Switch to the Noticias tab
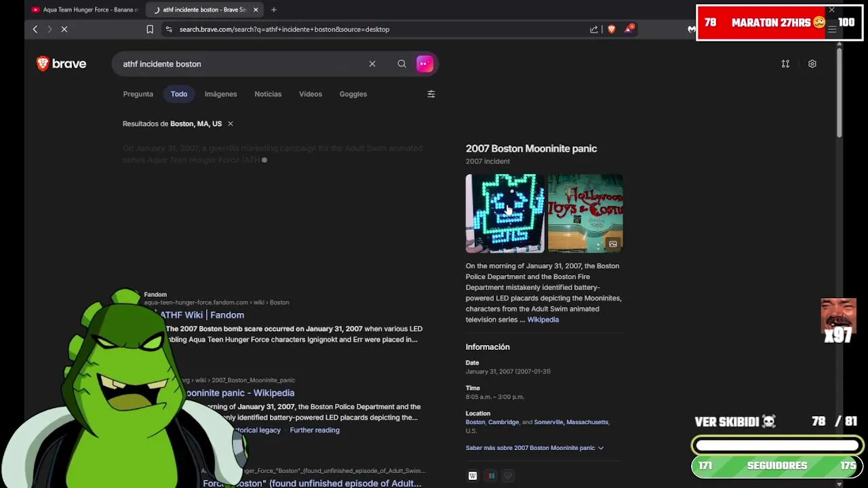 pos(268,94)
